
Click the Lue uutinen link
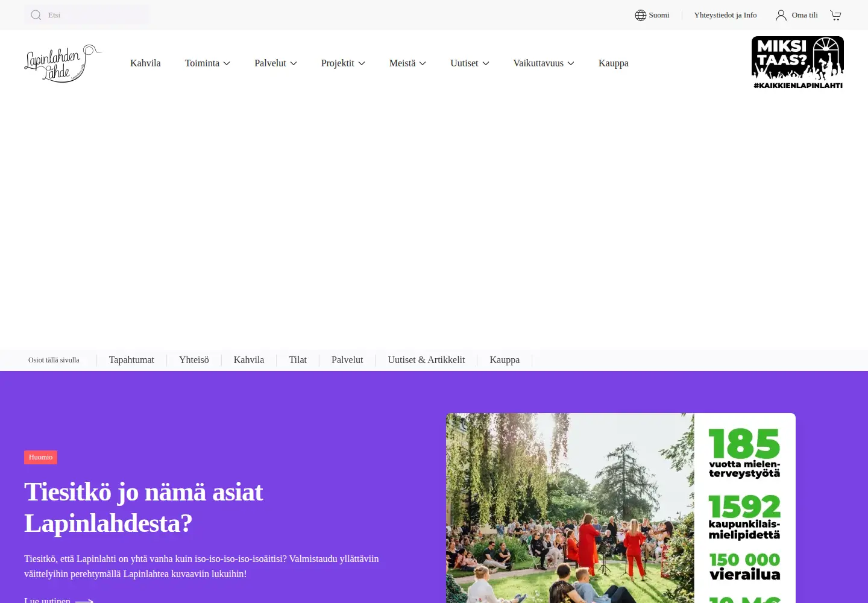click(x=58, y=600)
